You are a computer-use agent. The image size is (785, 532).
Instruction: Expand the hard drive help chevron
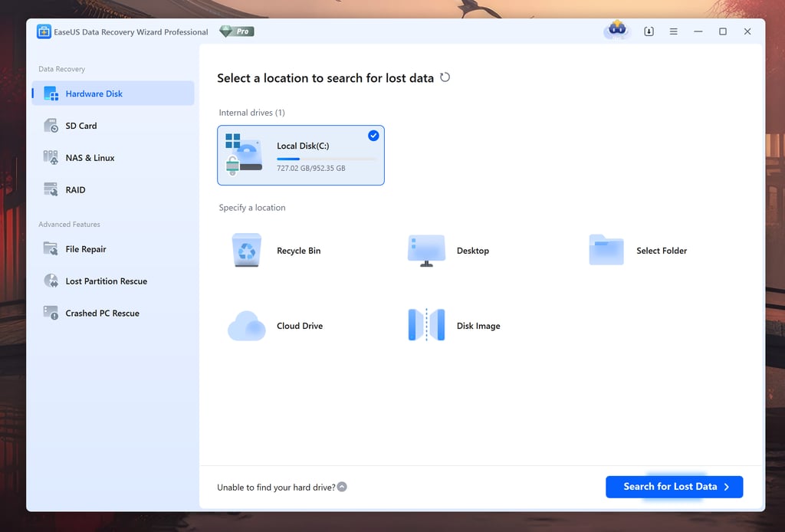click(x=342, y=487)
